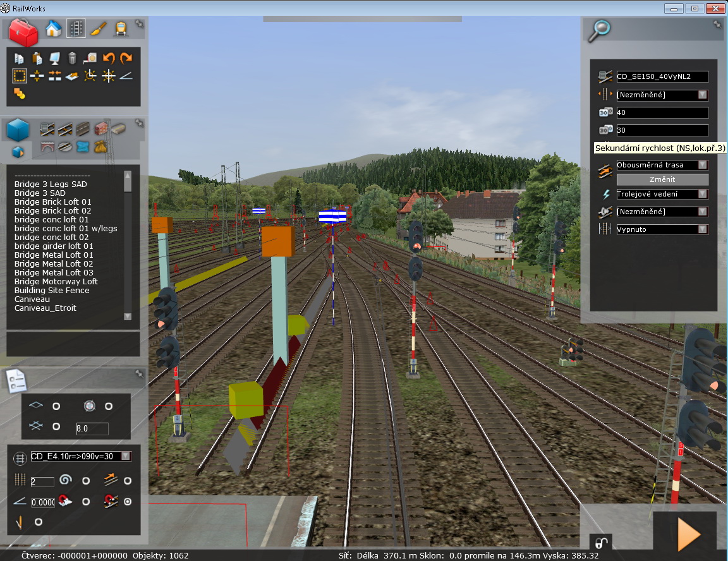This screenshot has width=728, height=561.
Task: Toggle the parallel track arrow radio button
Action: click(128, 481)
